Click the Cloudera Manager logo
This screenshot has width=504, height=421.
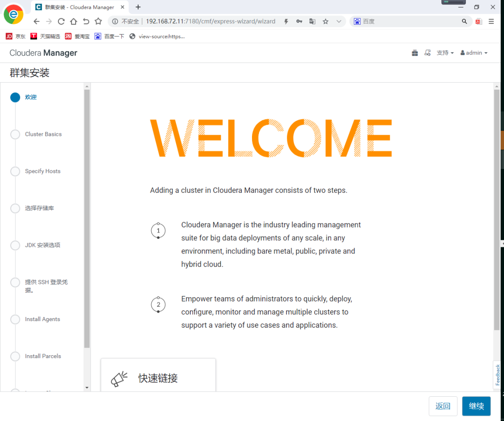coord(43,53)
